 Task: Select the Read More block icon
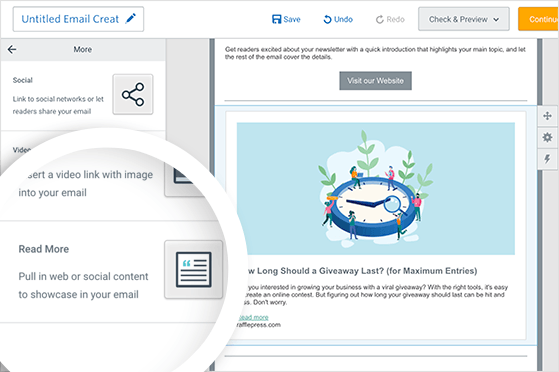194,269
